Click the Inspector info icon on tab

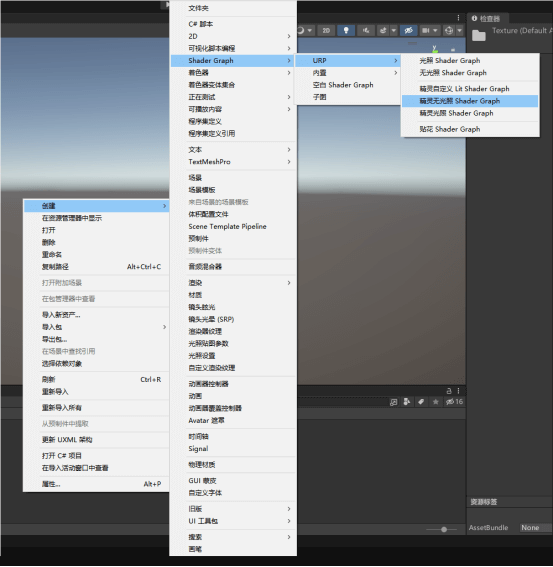pos(474,18)
